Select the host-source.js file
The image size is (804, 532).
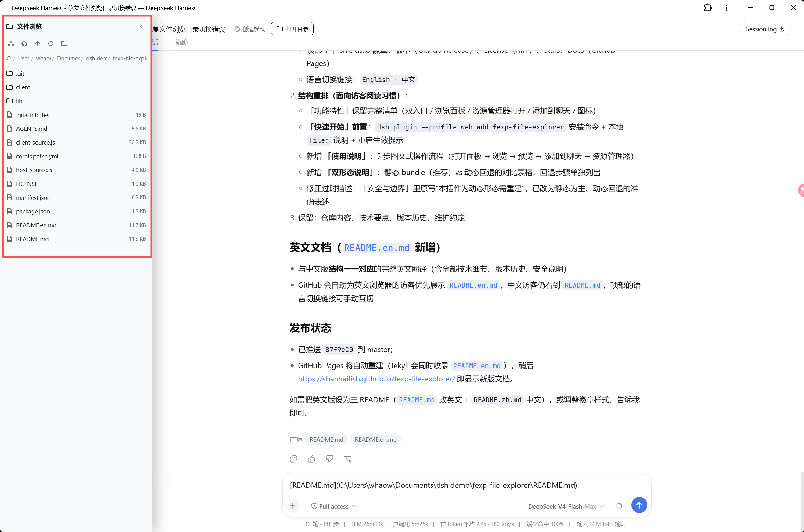click(77, 170)
